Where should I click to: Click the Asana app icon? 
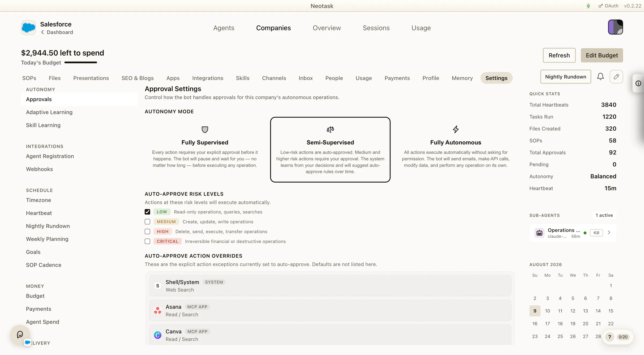click(158, 311)
